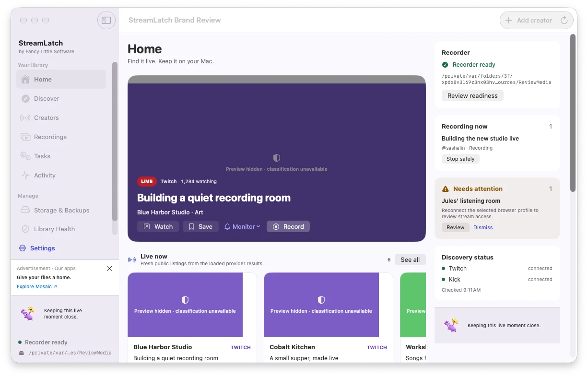The width and height of the screenshot is (588, 377).
Task: Go to the Discover section
Action: point(61,98)
